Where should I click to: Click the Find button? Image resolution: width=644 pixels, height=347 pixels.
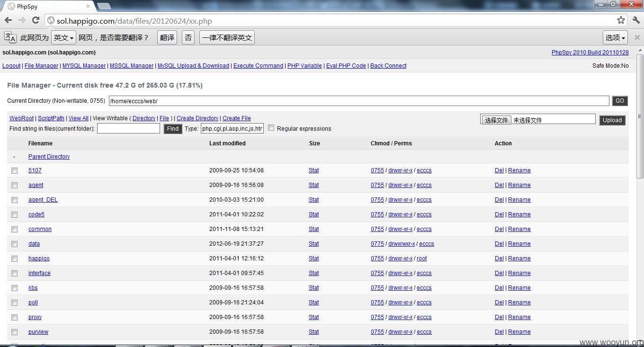173,129
